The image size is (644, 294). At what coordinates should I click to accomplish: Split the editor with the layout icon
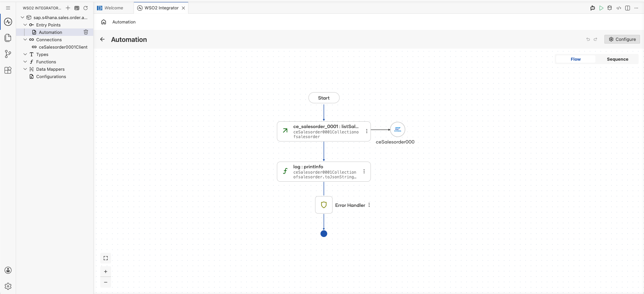(628, 8)
